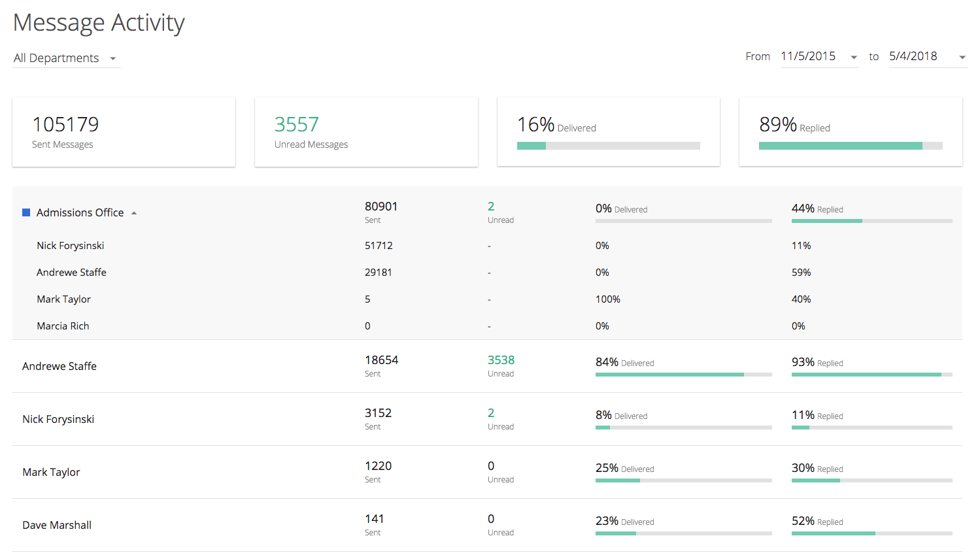Open the Dave Marshall row
Image resolution: width=980 pixels, height=555 pixels.
(x=57, y=525)
